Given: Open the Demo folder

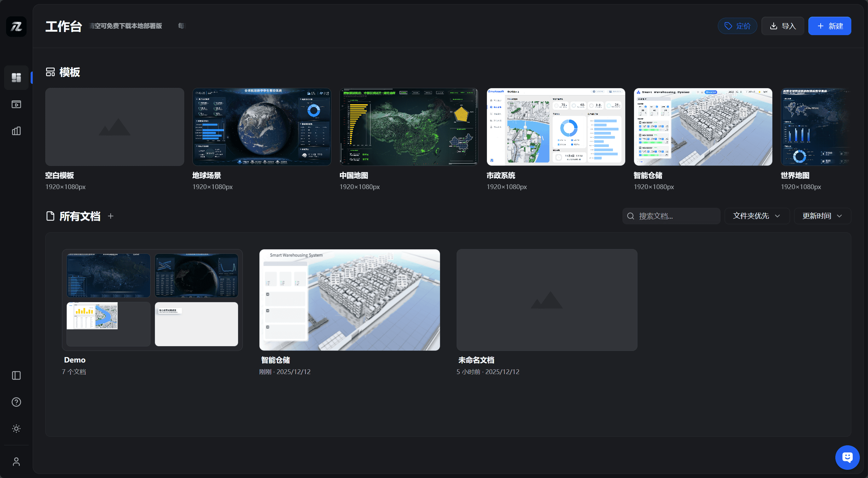Looking at the screenshot, I should pos(152,300).
